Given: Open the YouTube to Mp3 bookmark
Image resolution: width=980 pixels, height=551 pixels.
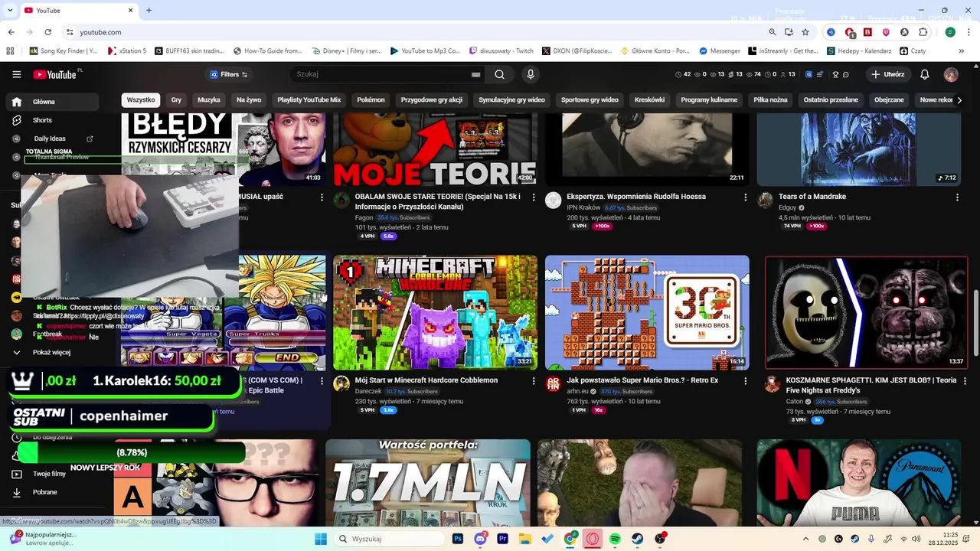Looking at the screenshot, I should point(425,51).
